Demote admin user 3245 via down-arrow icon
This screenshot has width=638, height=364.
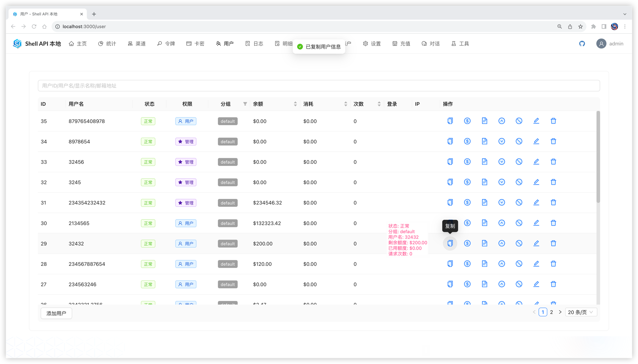pos(502,182)
